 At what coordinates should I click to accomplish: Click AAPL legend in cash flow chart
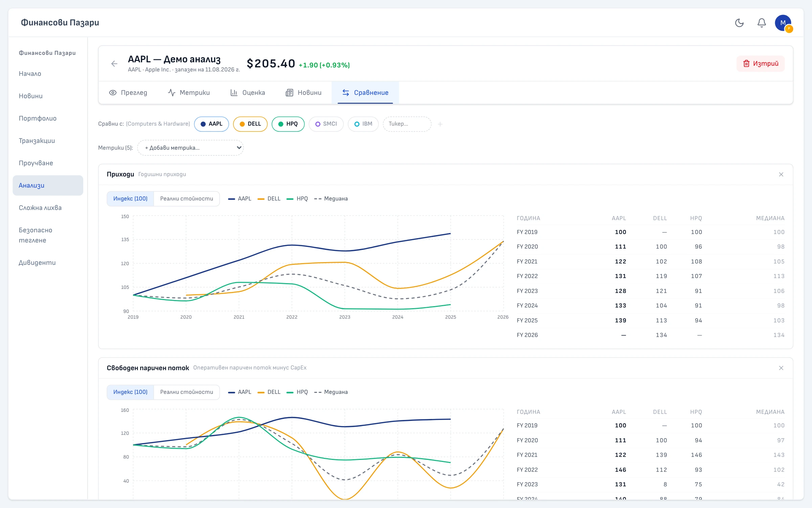point(240,392)
